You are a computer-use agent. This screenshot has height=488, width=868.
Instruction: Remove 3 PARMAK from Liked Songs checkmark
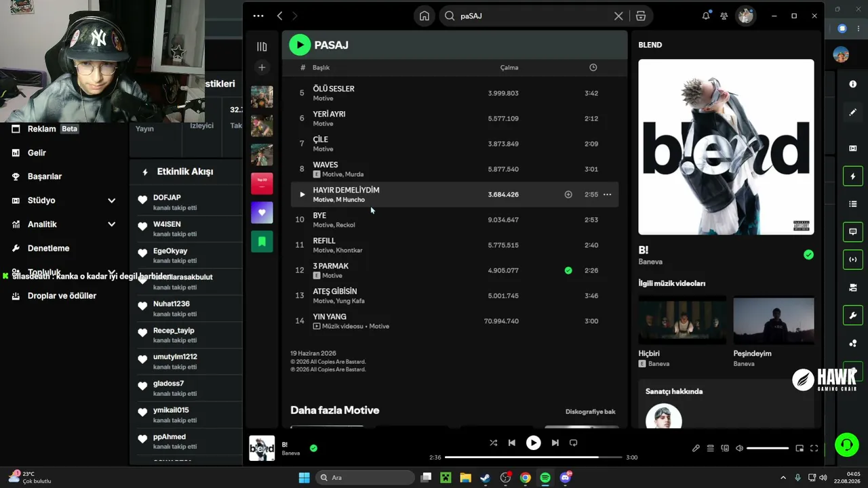point(568,270)
